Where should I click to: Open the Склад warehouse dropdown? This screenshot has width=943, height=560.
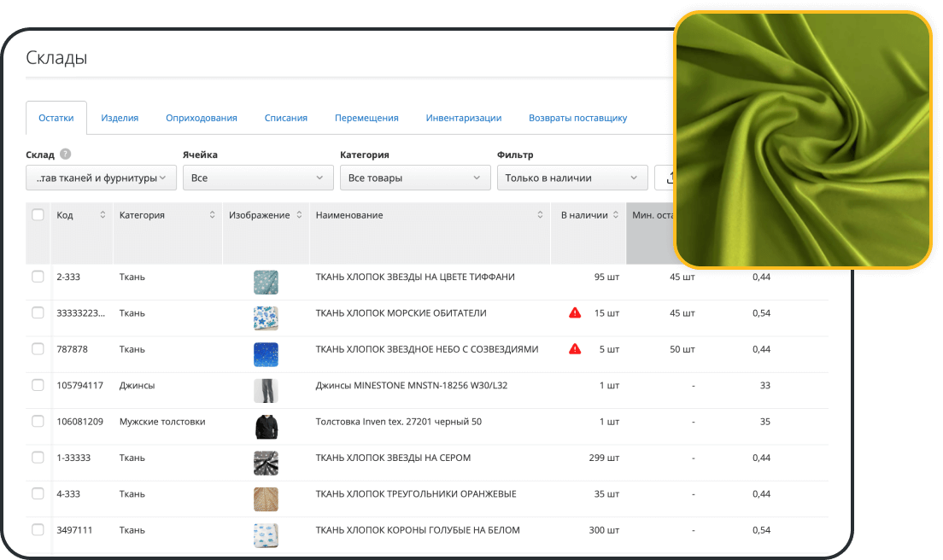click(101, 178)
